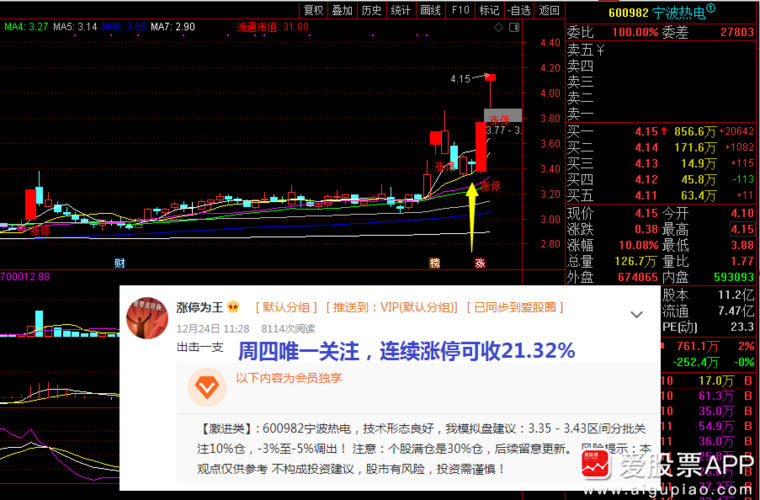Image resolution: width=760 pixels, height=500 pixels.
Task: Click the stock name 宁波热电 header
Action: click(x=679, y=13)
